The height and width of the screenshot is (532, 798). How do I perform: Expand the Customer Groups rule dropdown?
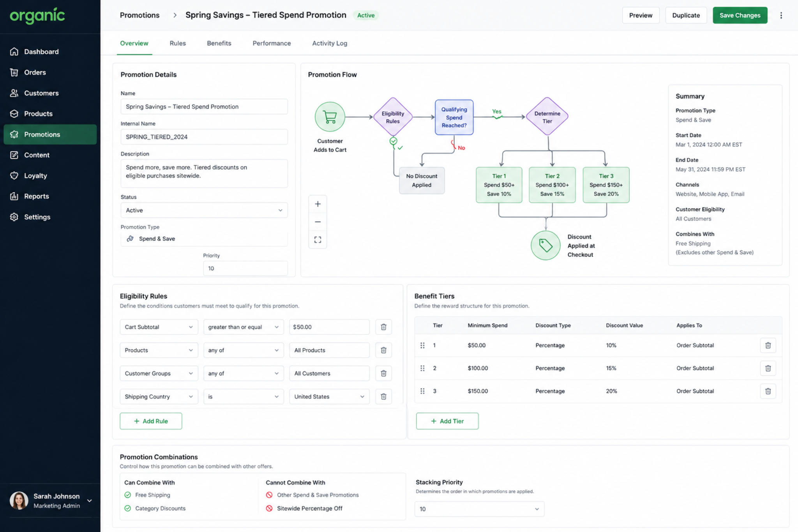(x=159, y=373)
